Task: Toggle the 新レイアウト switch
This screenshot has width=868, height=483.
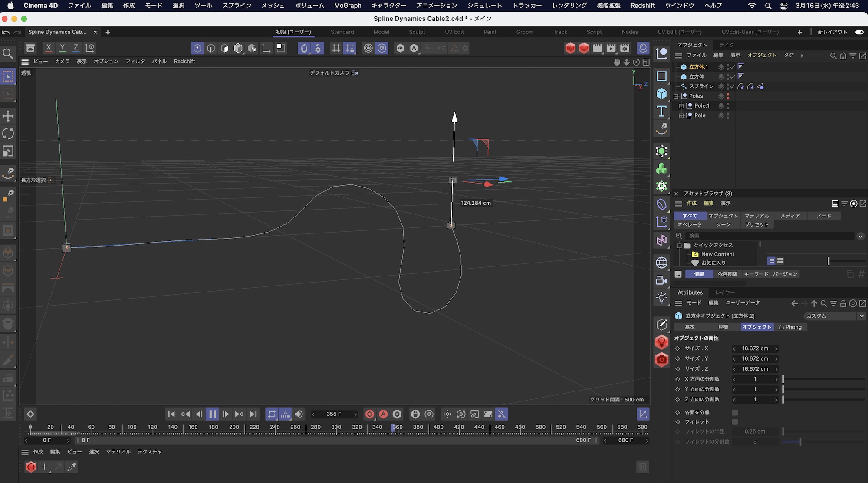Action: coord(859,32)
